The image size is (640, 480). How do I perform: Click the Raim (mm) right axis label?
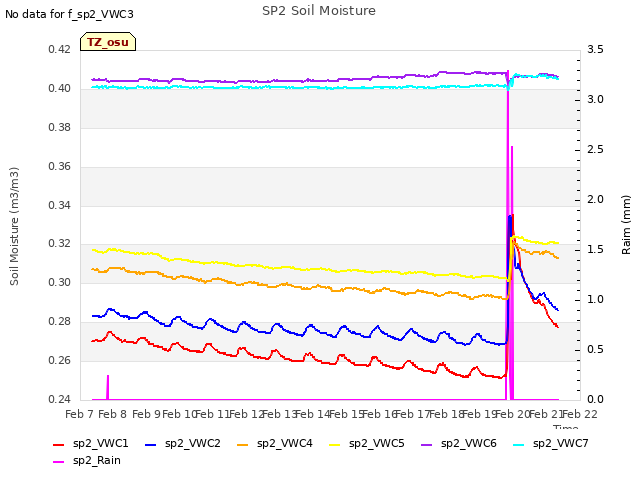[626, 225]
